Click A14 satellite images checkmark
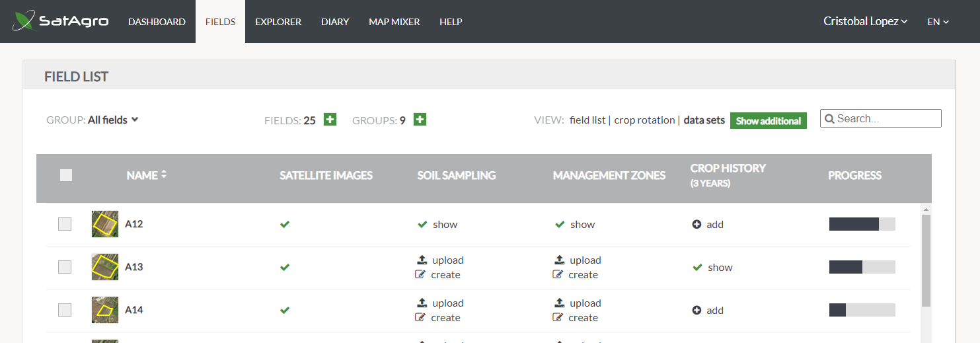 pyautogui.click(x=285, y=311)
